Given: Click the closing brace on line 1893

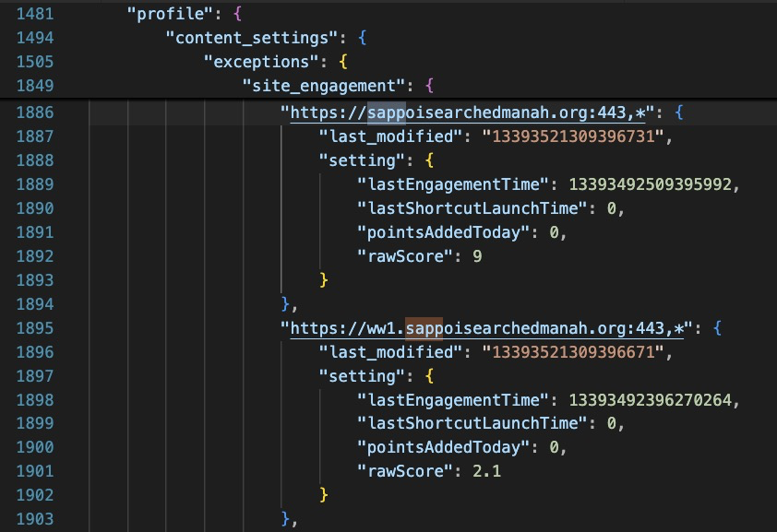Looking at the screenshot, I should pos(324,280).
